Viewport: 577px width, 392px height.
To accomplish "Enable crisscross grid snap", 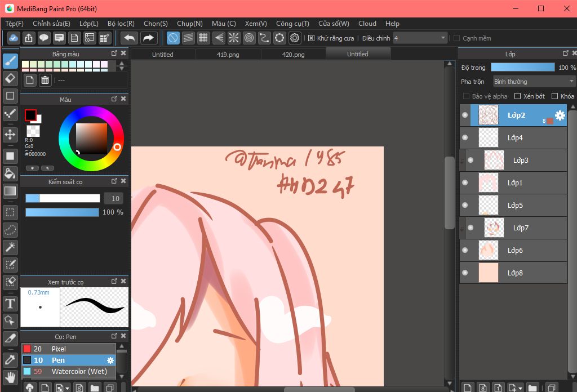I will click(203, 38).
